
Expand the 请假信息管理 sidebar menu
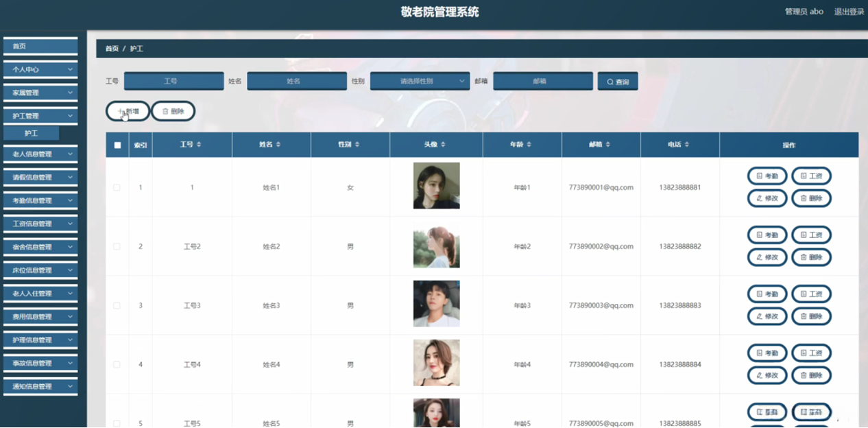[40, 177]
